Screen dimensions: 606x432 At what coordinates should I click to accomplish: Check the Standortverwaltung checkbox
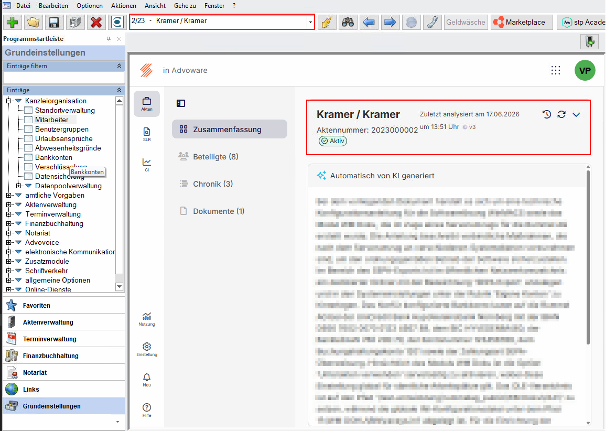click(x=28, y=111)
